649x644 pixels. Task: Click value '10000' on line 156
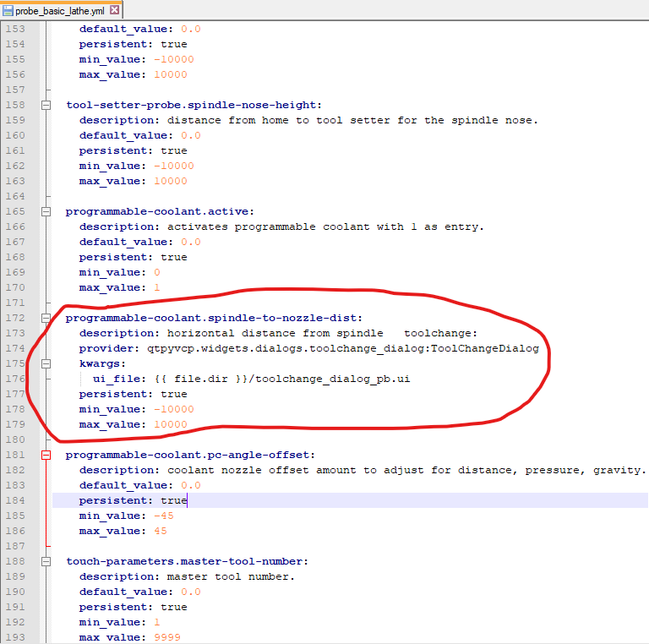pos(171,74)
